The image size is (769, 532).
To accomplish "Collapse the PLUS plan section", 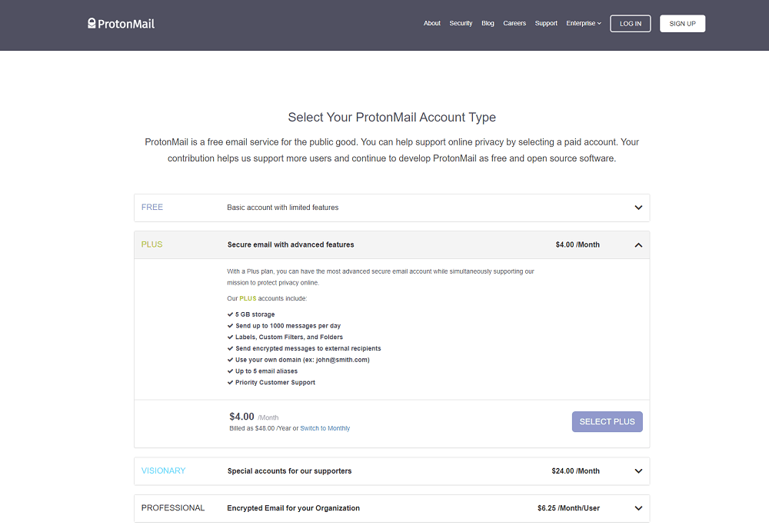I will pyautogui.click(x=638, y=244).
